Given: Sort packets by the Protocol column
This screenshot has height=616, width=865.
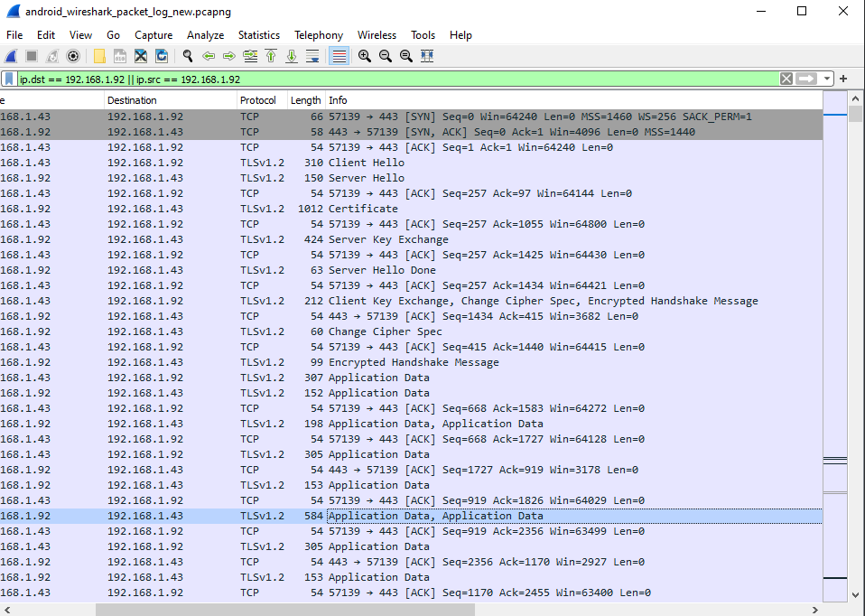Looking at the screenshot, I should pos(258,100).
